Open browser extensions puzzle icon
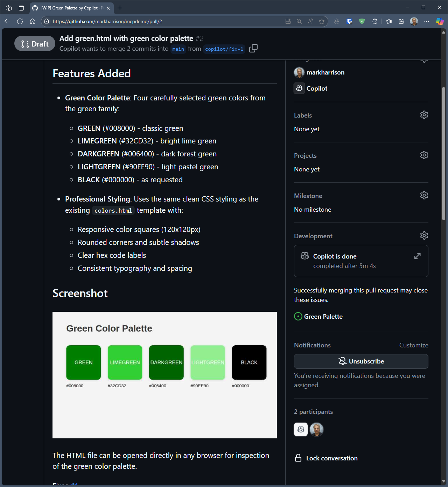The image size is (448, 487). coord(374,21)
